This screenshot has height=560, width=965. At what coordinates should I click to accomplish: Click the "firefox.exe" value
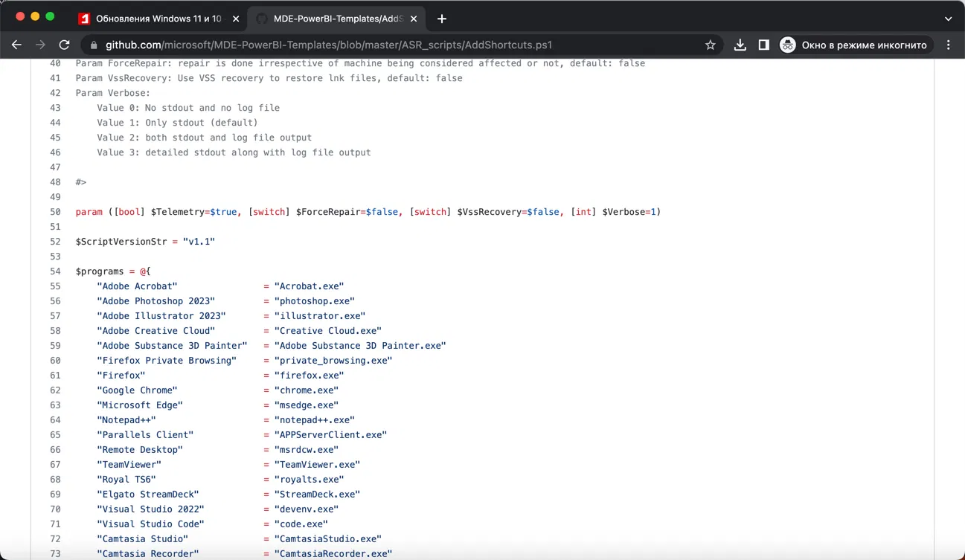[309, 376]
